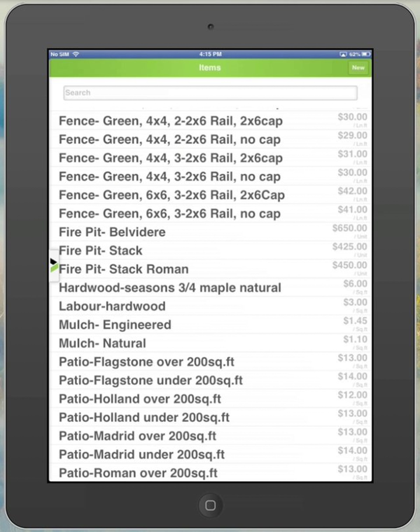Select Mulch- Natural item
Image resolution: width=420 pixels, height=532 pixels.
102,343
